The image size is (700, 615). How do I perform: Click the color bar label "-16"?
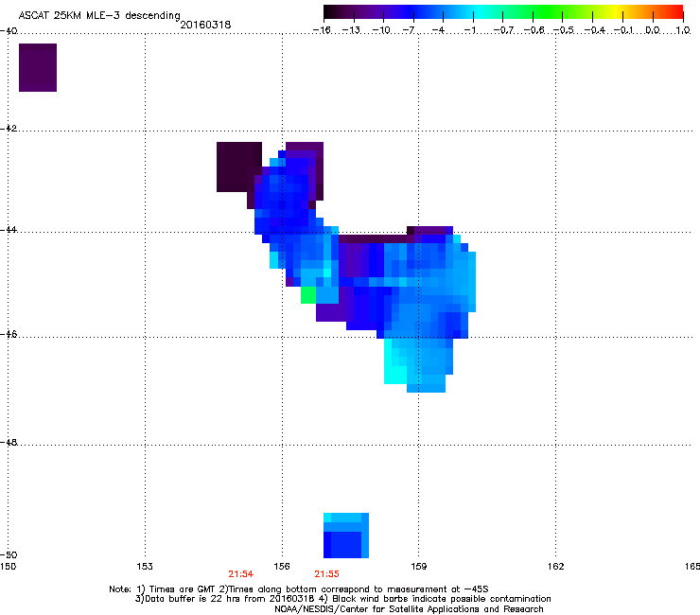322,30
